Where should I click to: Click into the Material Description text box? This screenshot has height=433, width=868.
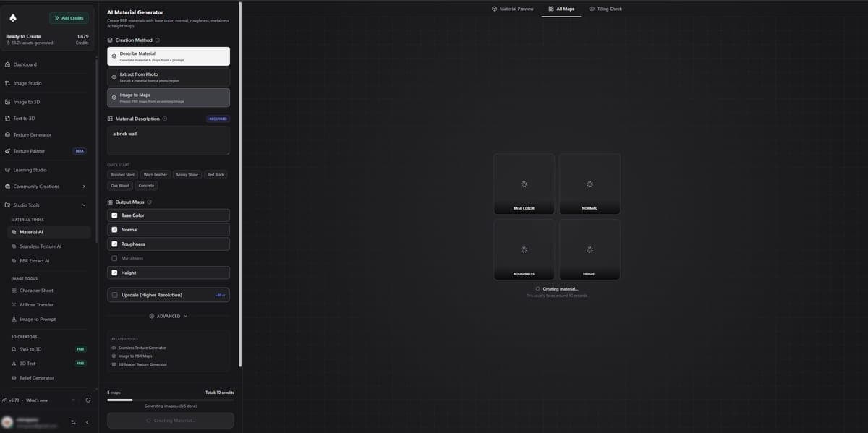169,140
